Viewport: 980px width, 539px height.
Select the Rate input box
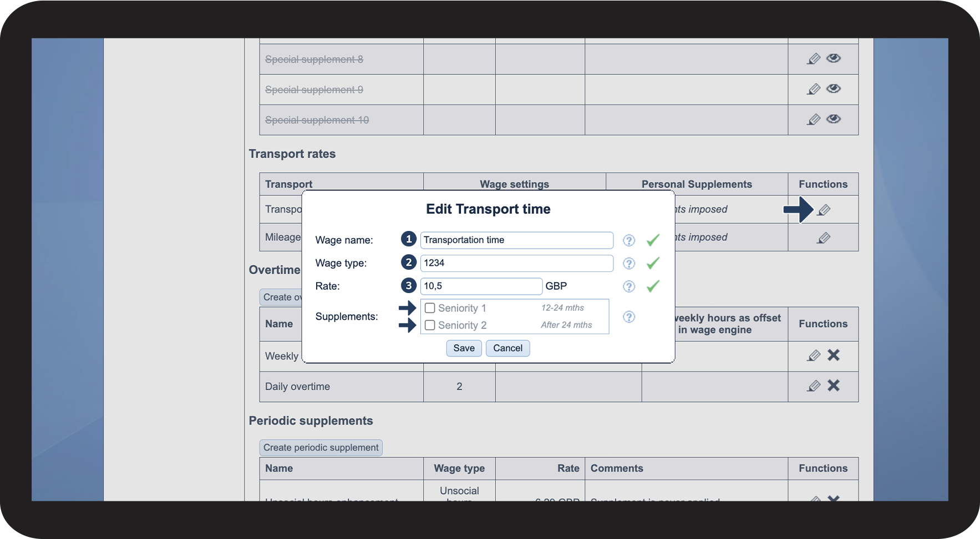(x=481, y=286)
